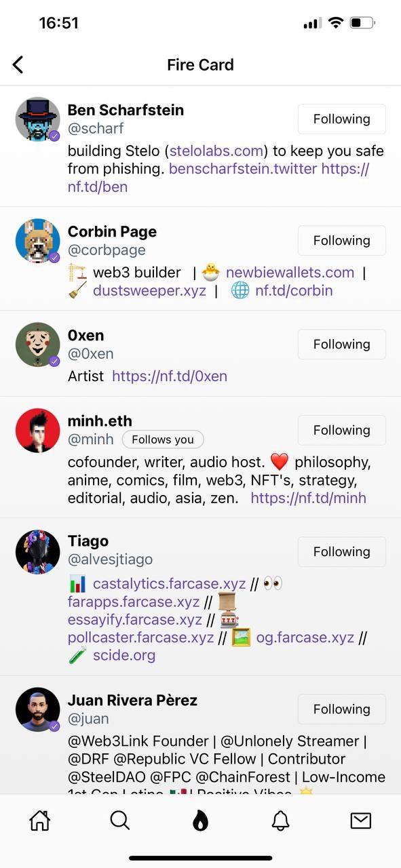Image resolution: width=401 pixels, height=868 pixels.
Task: Open the Search magnifier tab
Action: (120, 821)
